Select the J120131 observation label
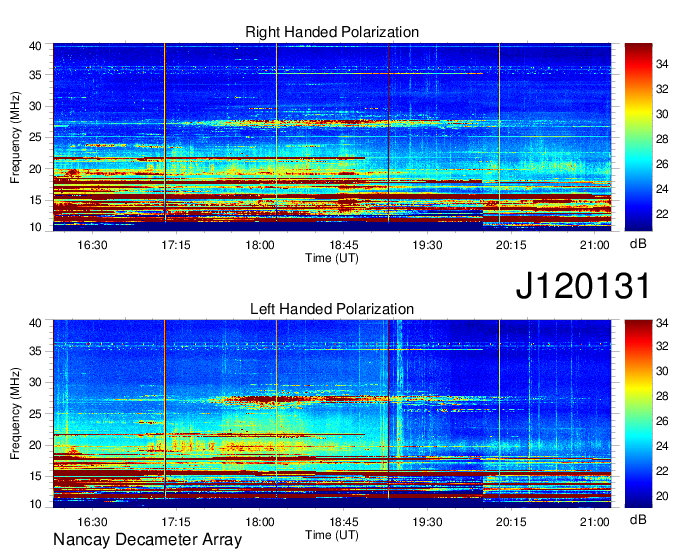 click(x=583, y=286)
